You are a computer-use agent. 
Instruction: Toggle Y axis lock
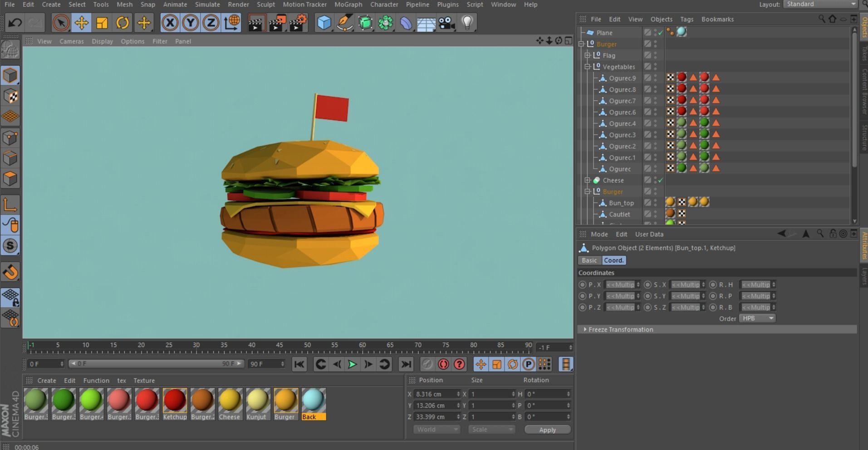191,23
